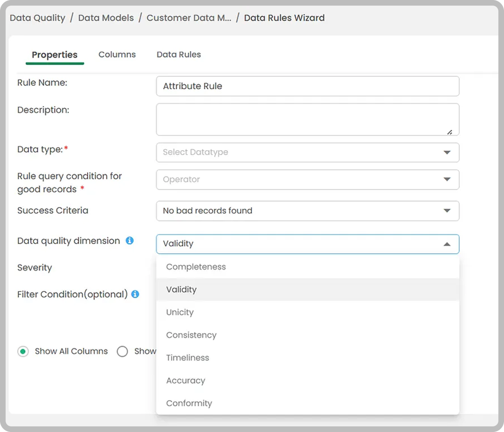Click the 'Data type:' label
504x432 pixels.
click(40, 149)
